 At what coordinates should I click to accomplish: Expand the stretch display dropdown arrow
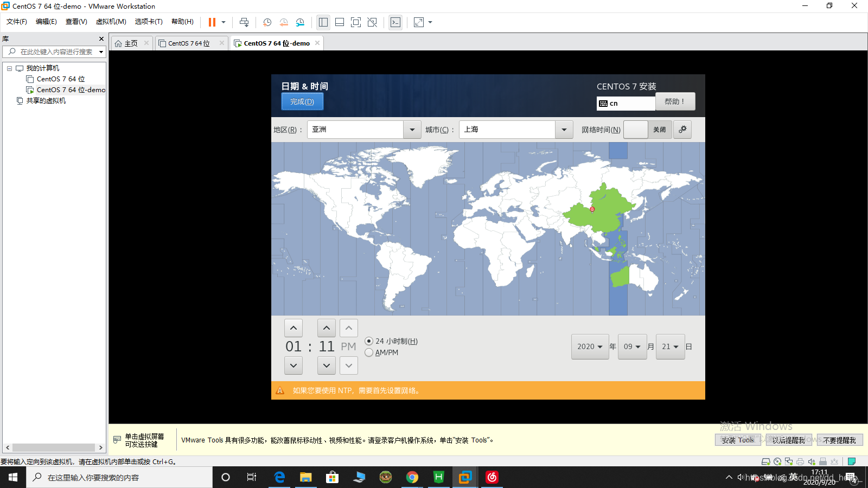pyautogui.click(x=430, y=22)
